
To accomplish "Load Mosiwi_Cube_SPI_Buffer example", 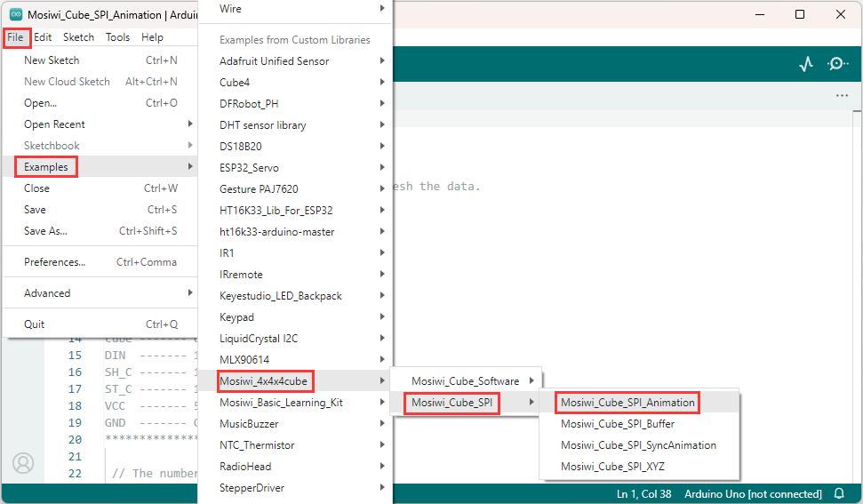I will click(639, 424).
